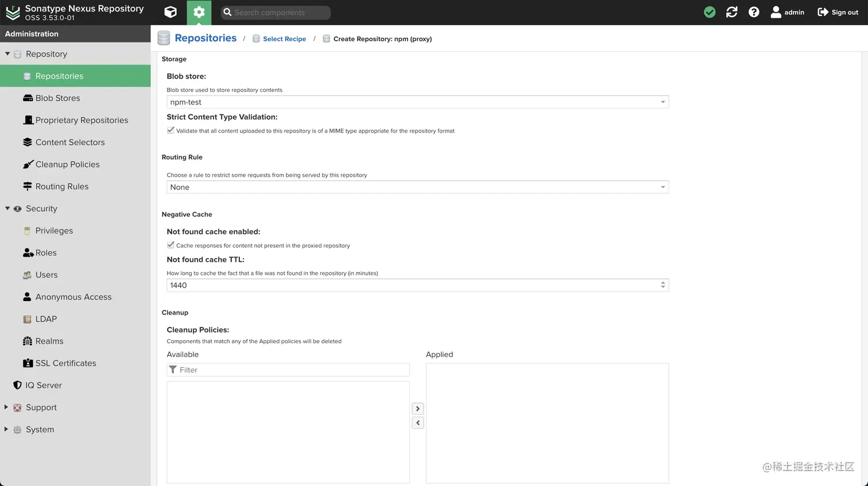Click the admin user icon
Viewport: 868px width, 486px height.
(x=776, y=12)
